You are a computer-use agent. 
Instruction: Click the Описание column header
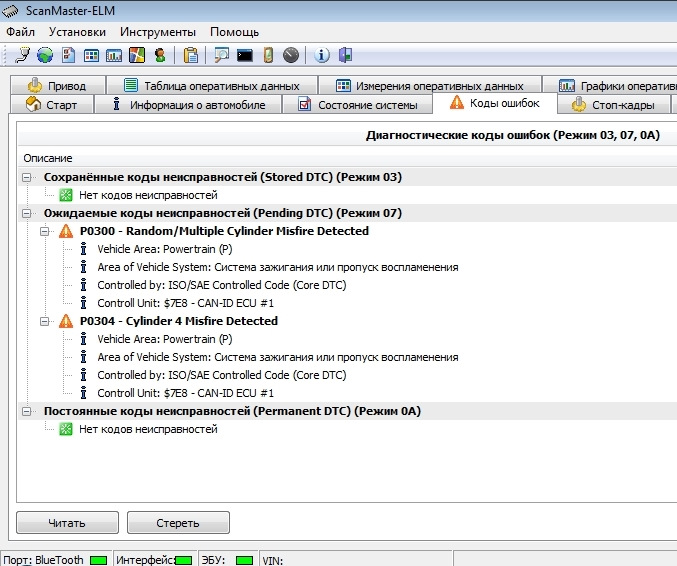[48, 158]
